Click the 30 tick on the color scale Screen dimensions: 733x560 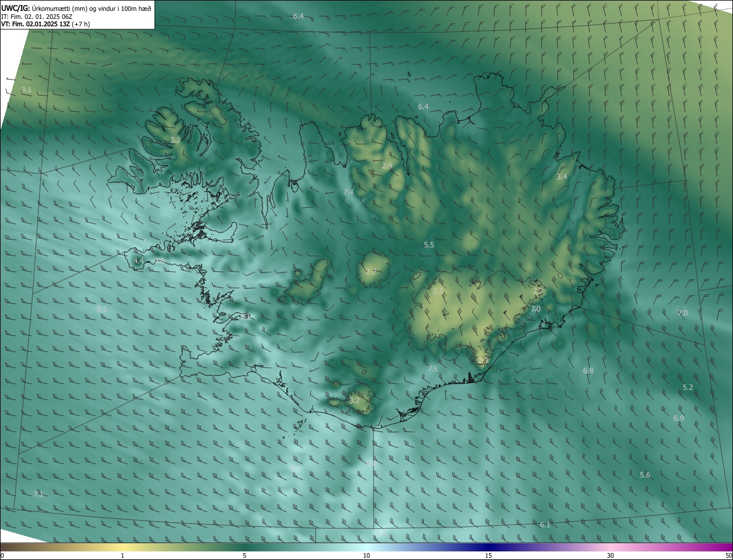coord(610,556)
